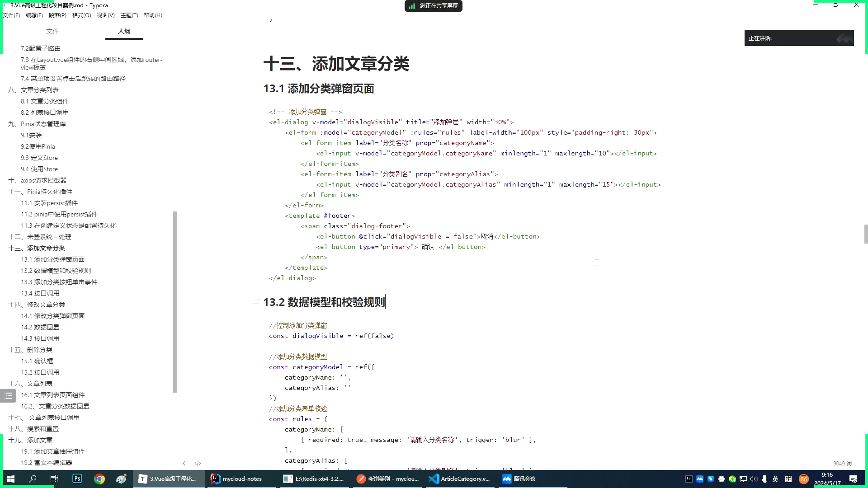Collapse the sidebar with the left chevron
The image size is (868, 488).
coord(184,463)
